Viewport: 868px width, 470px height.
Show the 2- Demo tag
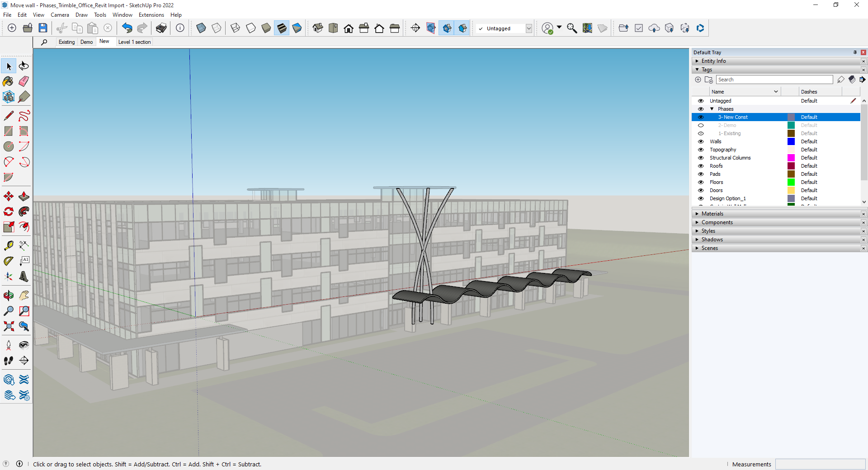[x=701, y=125]
